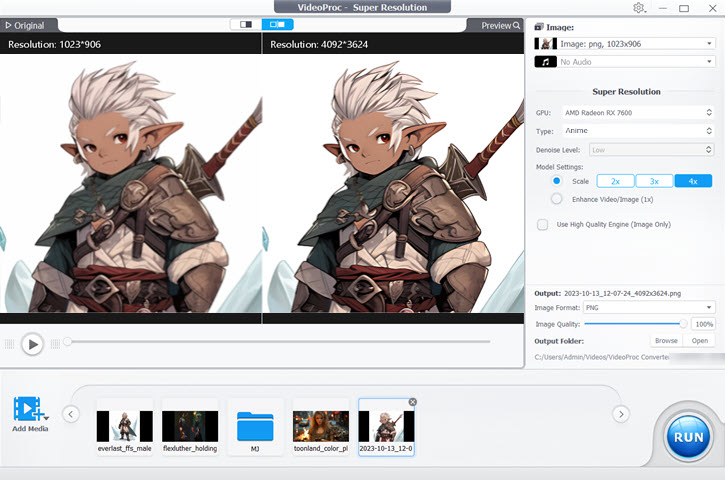Click the RUN button
The image size is (725, 480).
tap(688, 437)
